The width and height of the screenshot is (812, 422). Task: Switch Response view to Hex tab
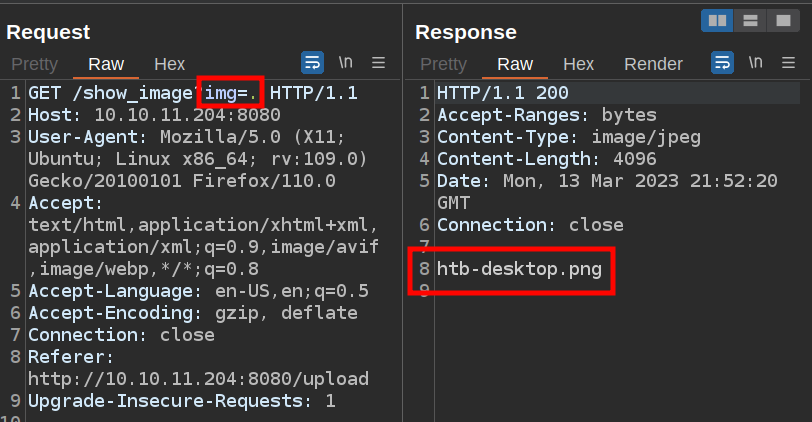[578, 64]
